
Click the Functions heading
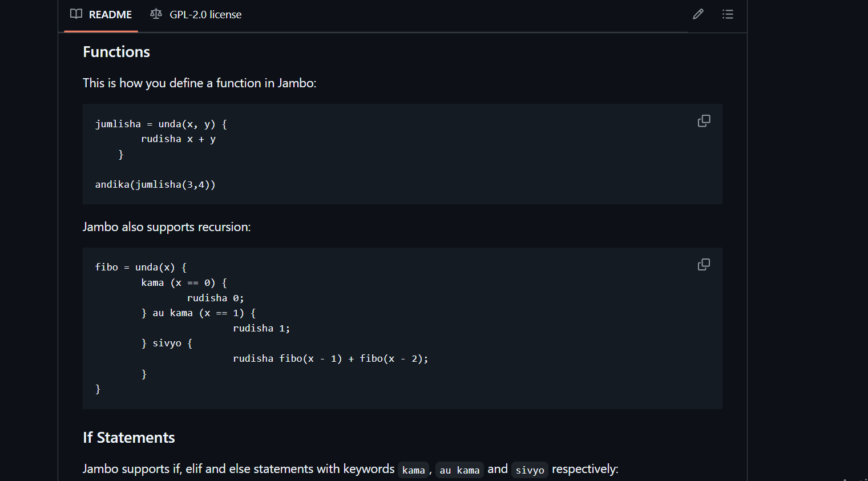[116, 52]
